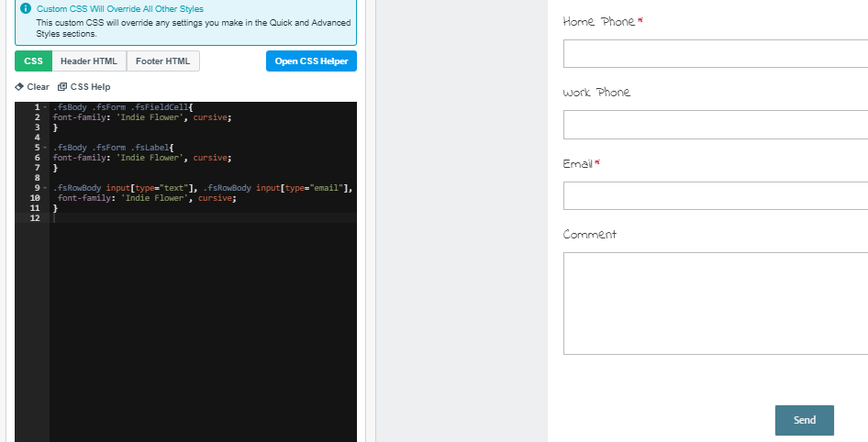
Task: Focus the Home Phone input field
Action: [x=715, y=54]
